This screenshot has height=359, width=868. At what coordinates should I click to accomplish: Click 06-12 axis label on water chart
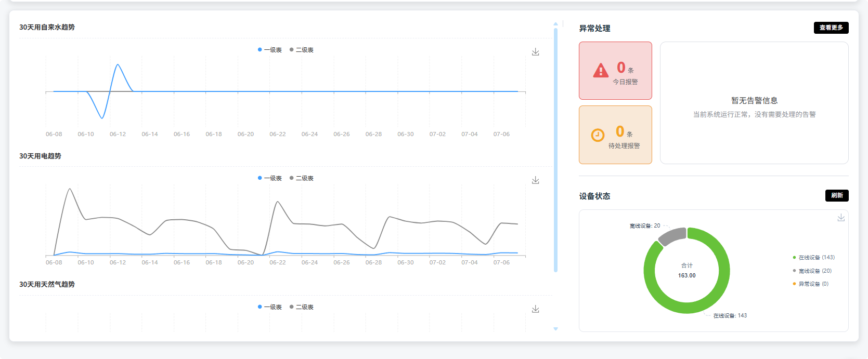tap(118, 134)
